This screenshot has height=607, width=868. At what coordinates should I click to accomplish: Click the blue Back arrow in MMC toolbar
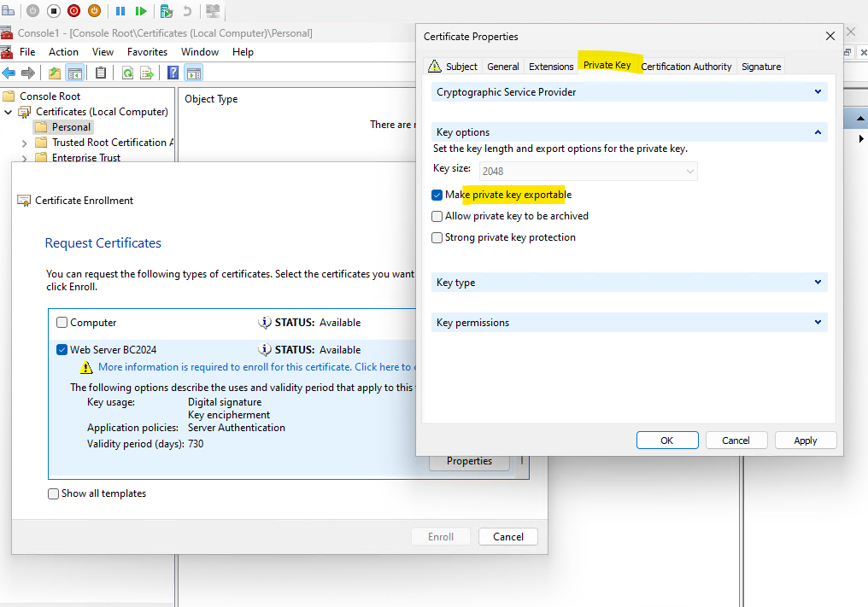coord(9,73)
